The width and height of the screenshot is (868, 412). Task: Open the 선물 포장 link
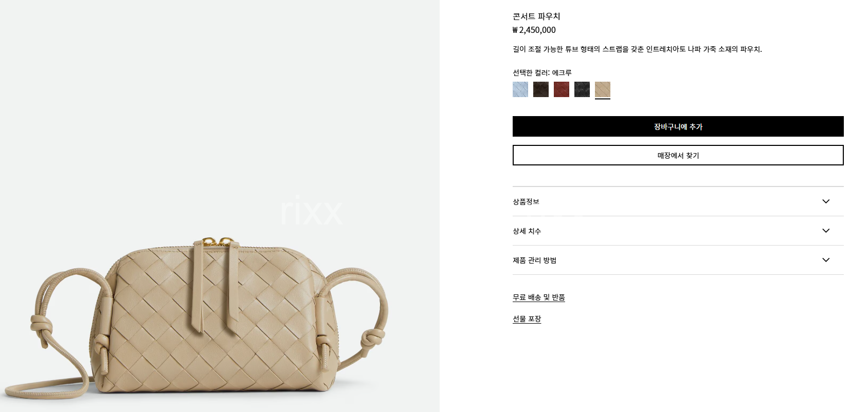(x=527, y=319)
